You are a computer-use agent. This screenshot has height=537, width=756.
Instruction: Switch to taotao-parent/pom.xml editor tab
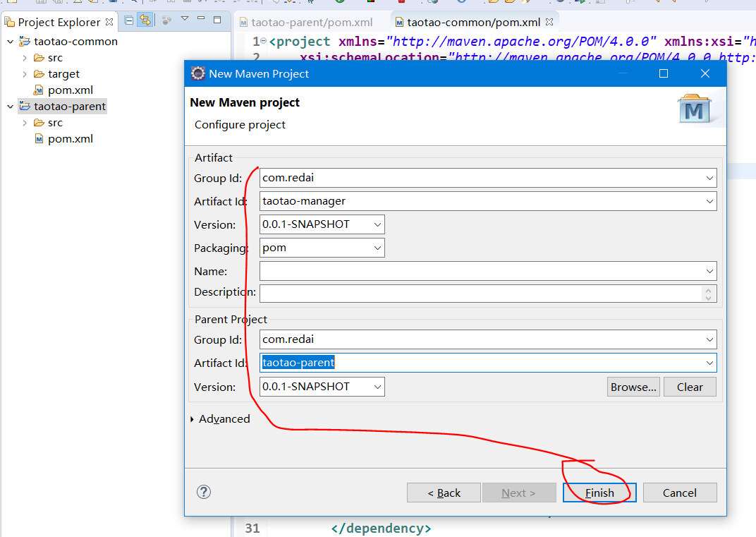coord(312,22)
